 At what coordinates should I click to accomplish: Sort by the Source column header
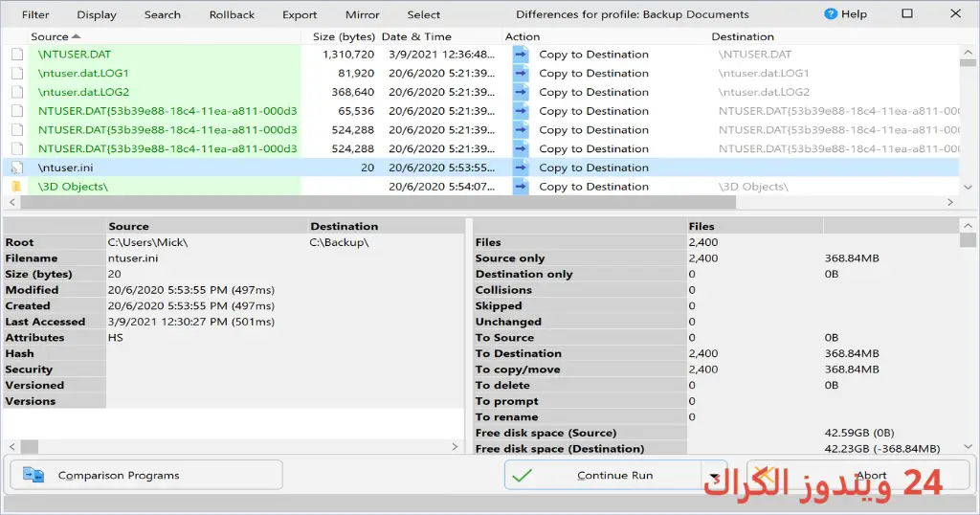(x=50, y=37)
